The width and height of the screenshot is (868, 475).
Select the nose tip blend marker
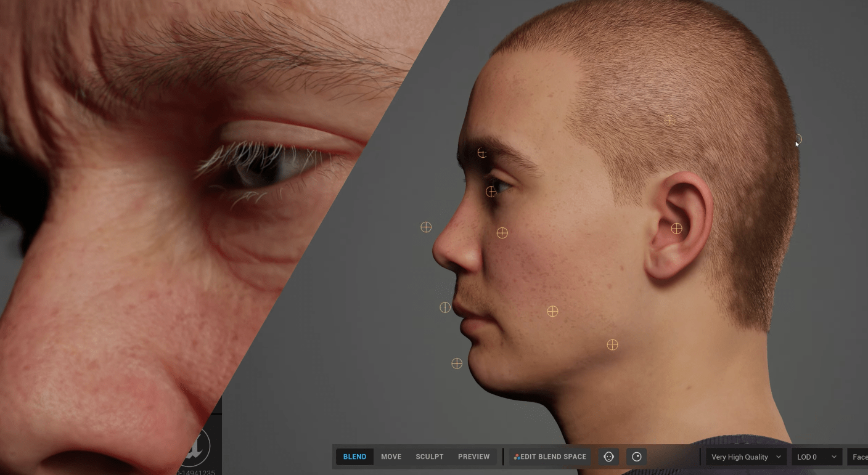[x=426, y=227]
